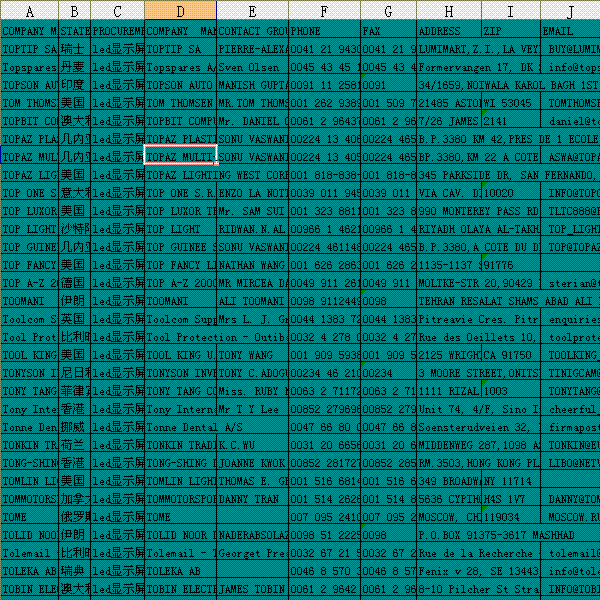This screenshot has height=600, width=600.
Task: Select state cell 瑞士 in TOPTIP row
Action: [75, 49]
